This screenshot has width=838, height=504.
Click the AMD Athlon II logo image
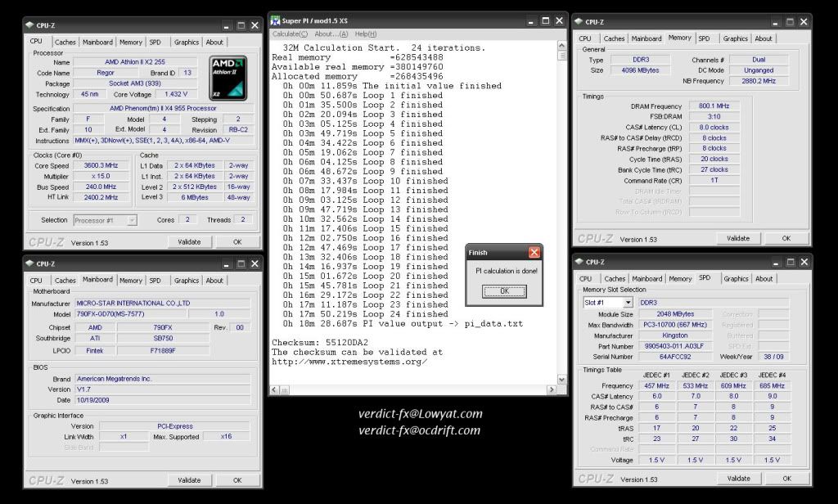tap(229, 78)
